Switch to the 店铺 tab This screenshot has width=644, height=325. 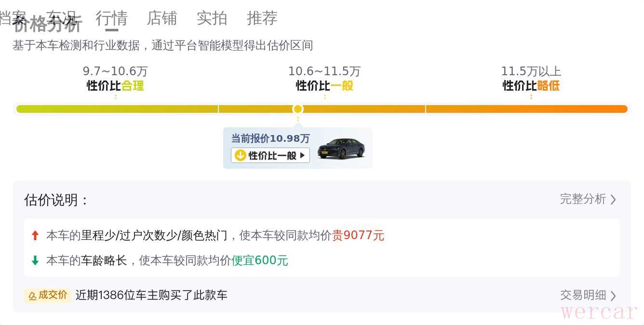162,18
